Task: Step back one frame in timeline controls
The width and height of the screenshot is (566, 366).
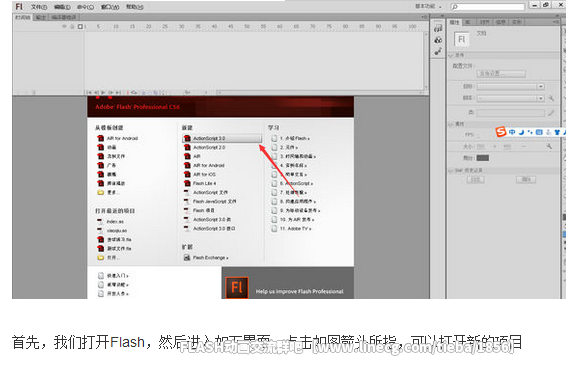Action: coord(96,93)
